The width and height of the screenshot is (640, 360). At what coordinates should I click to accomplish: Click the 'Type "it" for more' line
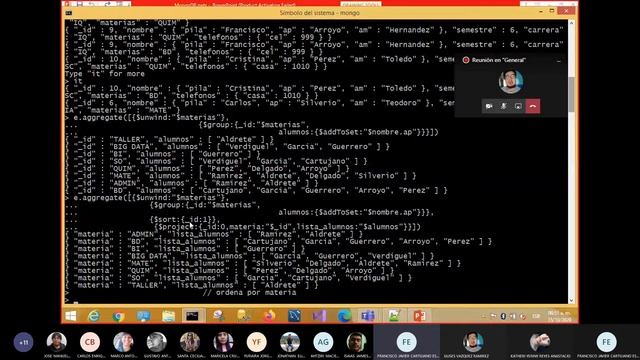[x=105, y=74]
